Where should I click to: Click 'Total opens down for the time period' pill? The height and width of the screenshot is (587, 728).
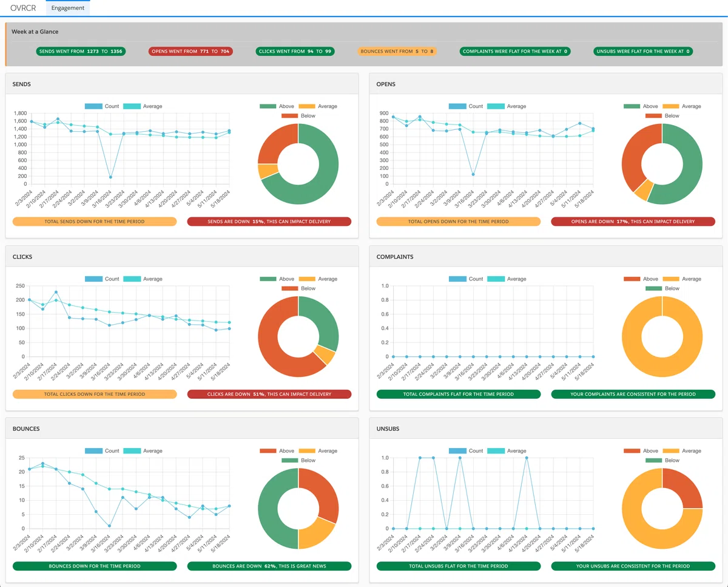point(459,222)
